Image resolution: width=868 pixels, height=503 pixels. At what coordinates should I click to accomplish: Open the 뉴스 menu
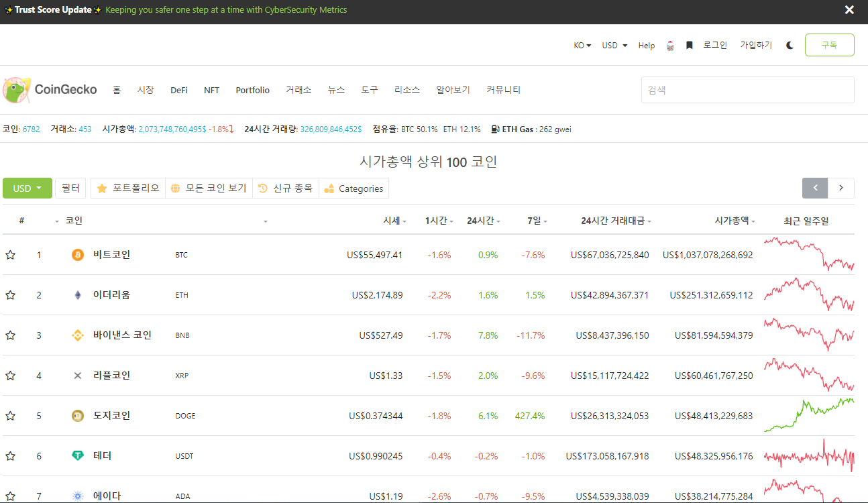pyautogui.click(x=336, y=90)
